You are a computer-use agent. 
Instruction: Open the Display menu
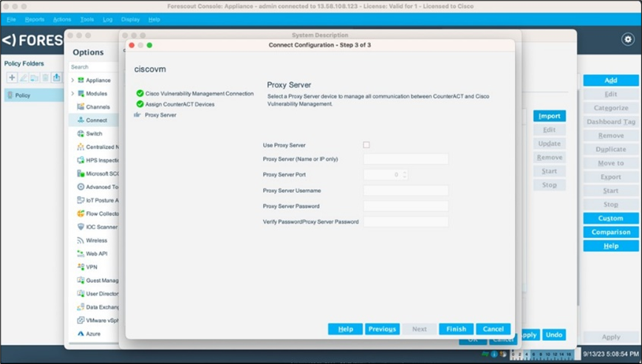coord(130,19)
